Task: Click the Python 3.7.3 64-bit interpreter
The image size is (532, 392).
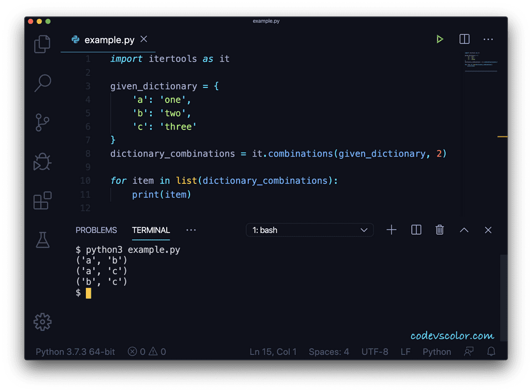Action: [75, 352]
